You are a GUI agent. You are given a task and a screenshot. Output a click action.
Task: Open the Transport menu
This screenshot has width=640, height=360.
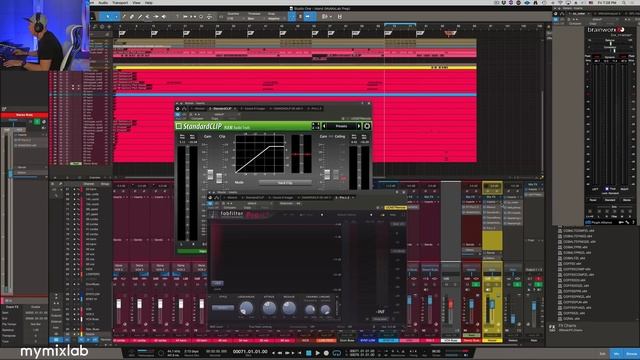[x=120, y=2]
